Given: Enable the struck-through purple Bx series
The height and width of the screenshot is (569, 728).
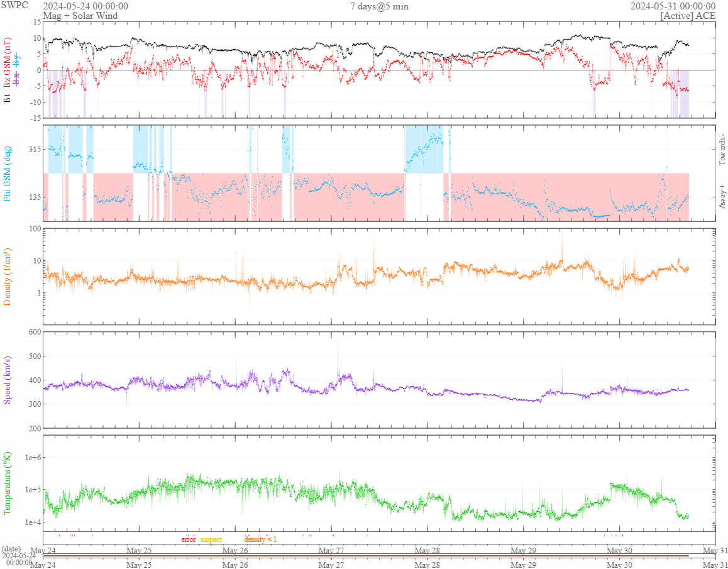Looking at the screenshot, I should [x=17, y=79].
